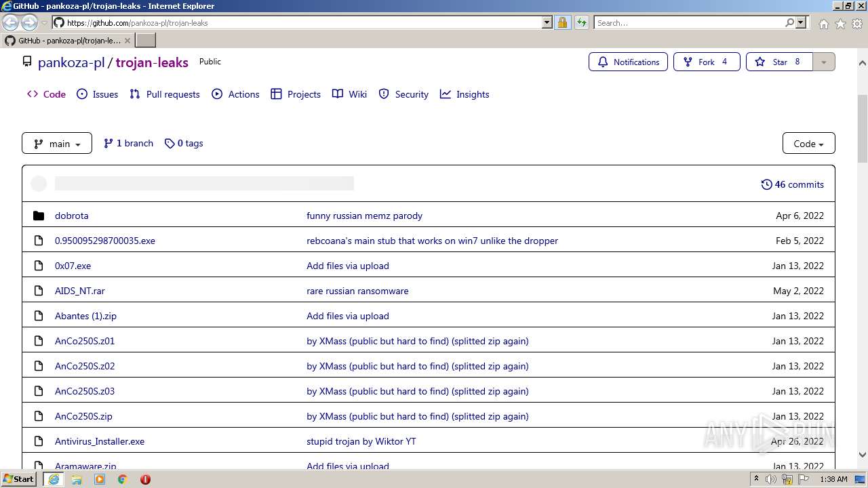The height and width of the screenshot is (488, 868).
Task: View the 1 branch link
Action: (x=128, y=143)
